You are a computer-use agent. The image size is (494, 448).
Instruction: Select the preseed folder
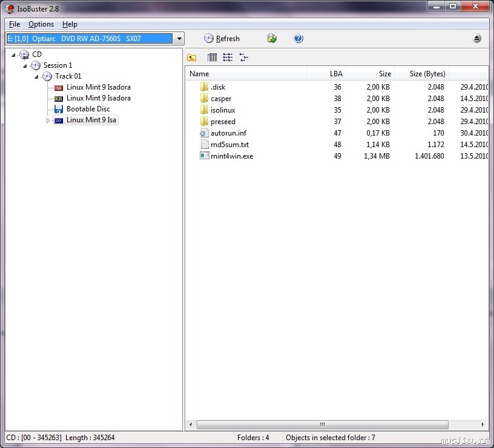pos(223,122)
